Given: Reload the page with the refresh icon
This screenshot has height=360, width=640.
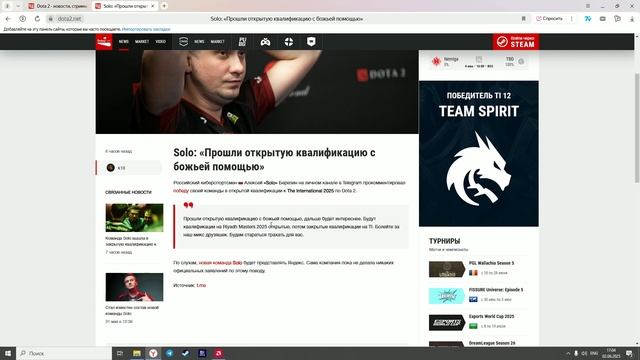Looking at the screenshot, I should pyautogui.click(x=37, y=19).
